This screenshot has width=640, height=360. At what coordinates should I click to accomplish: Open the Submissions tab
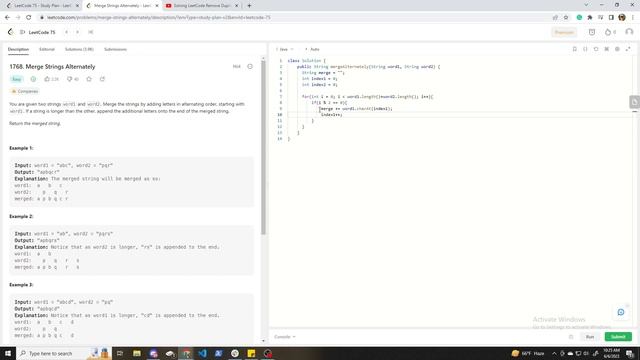(x=115, y=49)
